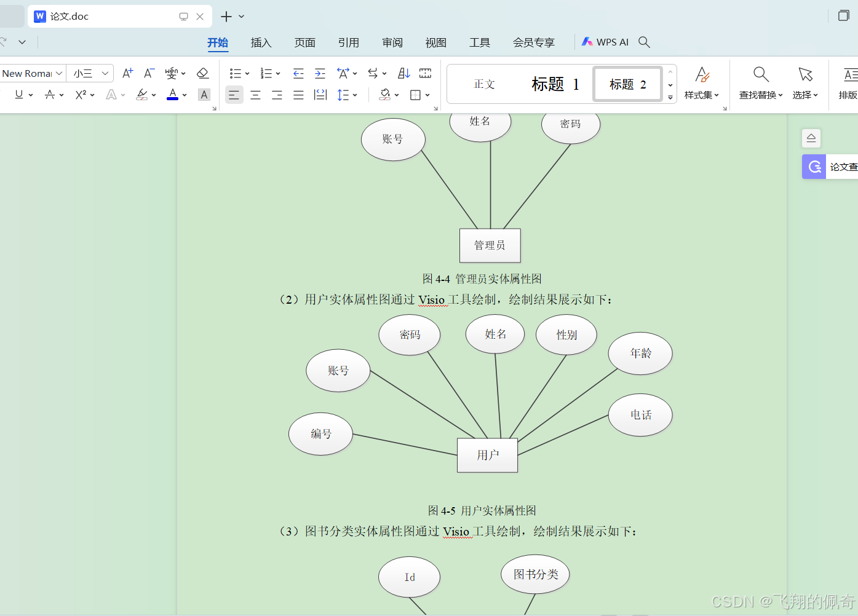Toggle character shading on selected text
Screen dimensions: 858x616
204,95
